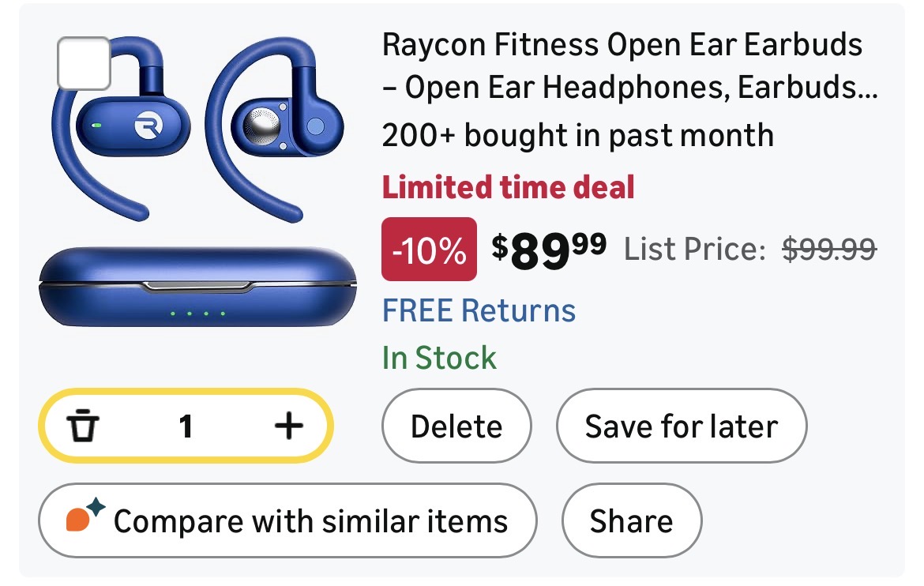Tap the Share button
This screenshot has height=586, width=924.
[631, 521]
